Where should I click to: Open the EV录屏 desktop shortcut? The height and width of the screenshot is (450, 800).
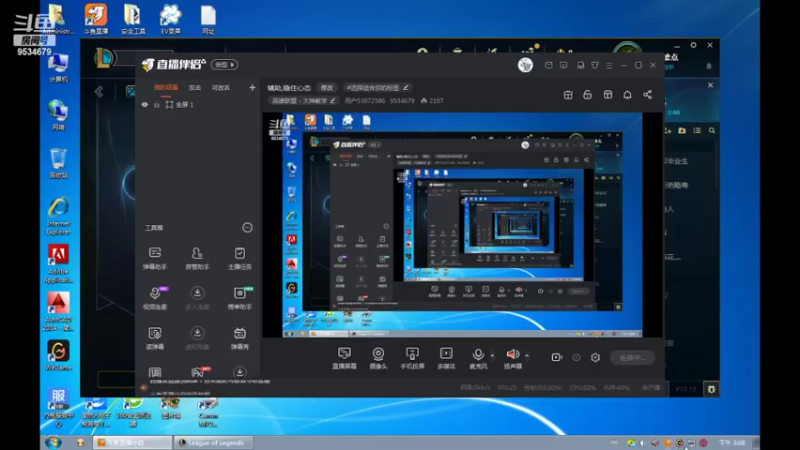170,19
